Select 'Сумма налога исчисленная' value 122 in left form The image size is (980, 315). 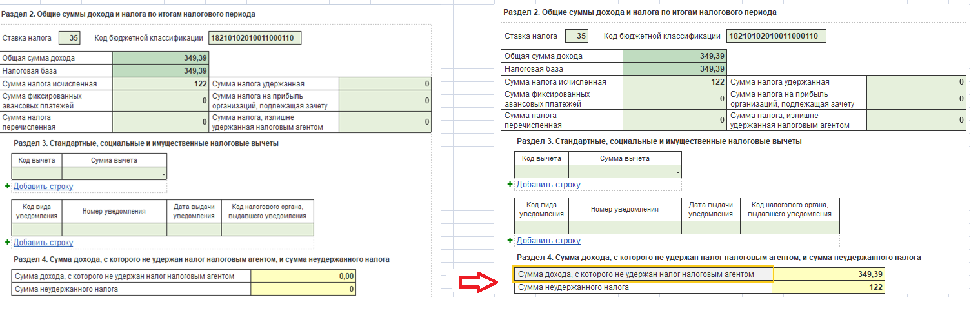tap(161, 84)
